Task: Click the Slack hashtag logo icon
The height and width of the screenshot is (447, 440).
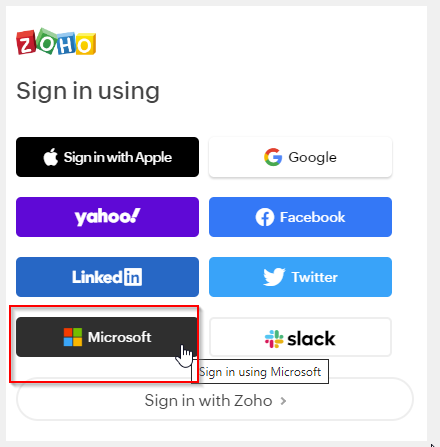Action: 274,339
